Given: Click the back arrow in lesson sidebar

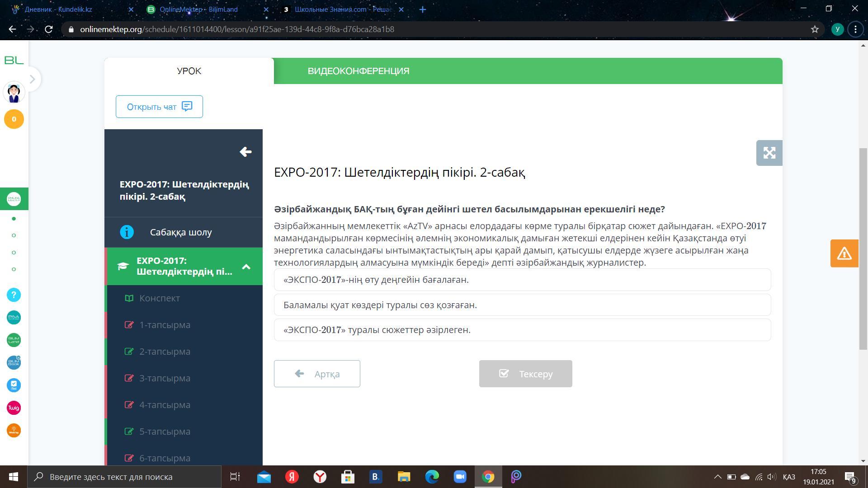Looking at the screenshot, I should tap(245, 152).
